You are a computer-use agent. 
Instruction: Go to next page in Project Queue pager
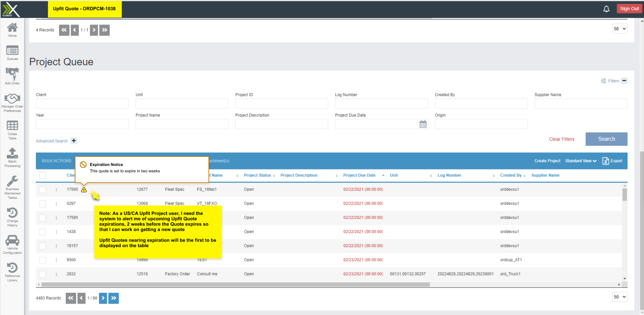[x=103, y=298]
